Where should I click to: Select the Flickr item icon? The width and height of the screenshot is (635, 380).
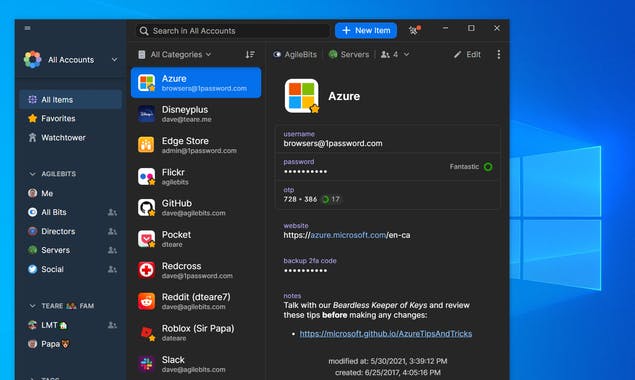click(146, 177)
